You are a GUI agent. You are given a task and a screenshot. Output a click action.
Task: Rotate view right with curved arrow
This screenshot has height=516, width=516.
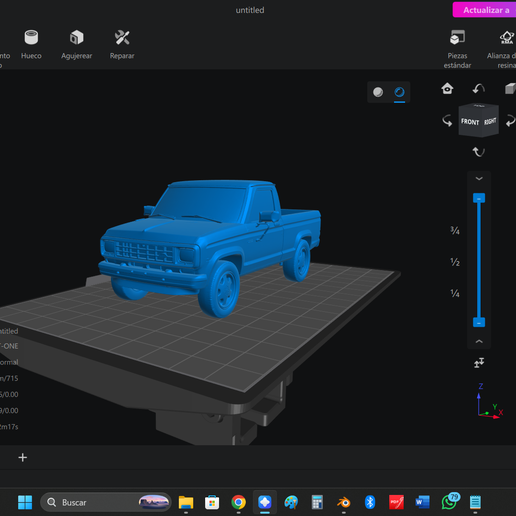point(511,121)
